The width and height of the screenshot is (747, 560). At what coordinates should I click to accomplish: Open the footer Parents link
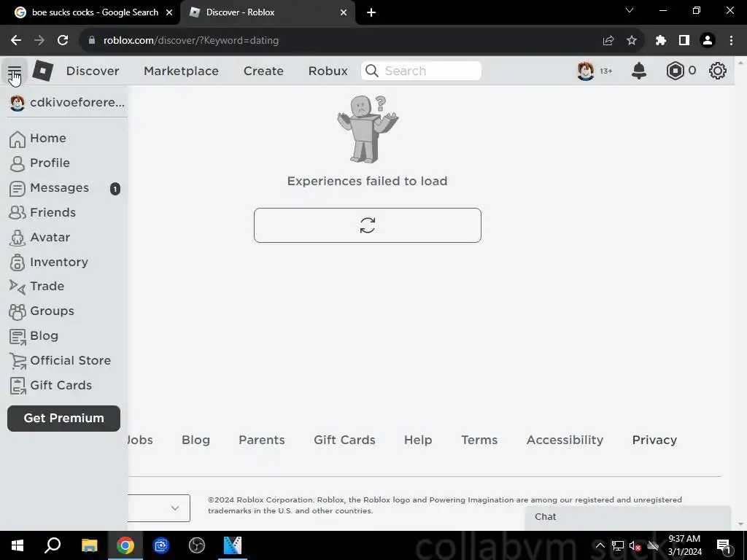point(262,440)
